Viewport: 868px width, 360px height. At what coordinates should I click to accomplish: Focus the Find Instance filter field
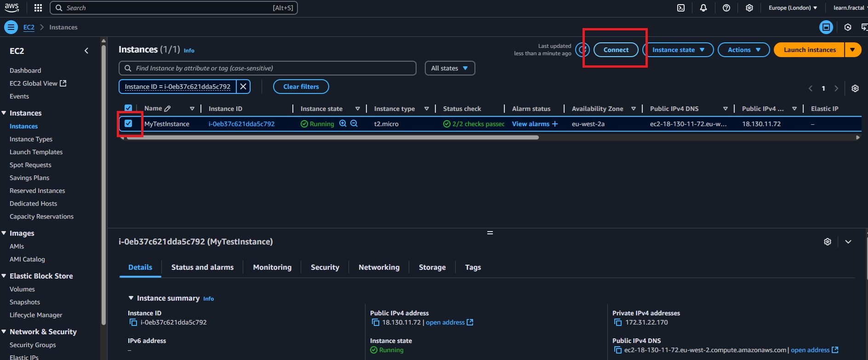[268, 68]
